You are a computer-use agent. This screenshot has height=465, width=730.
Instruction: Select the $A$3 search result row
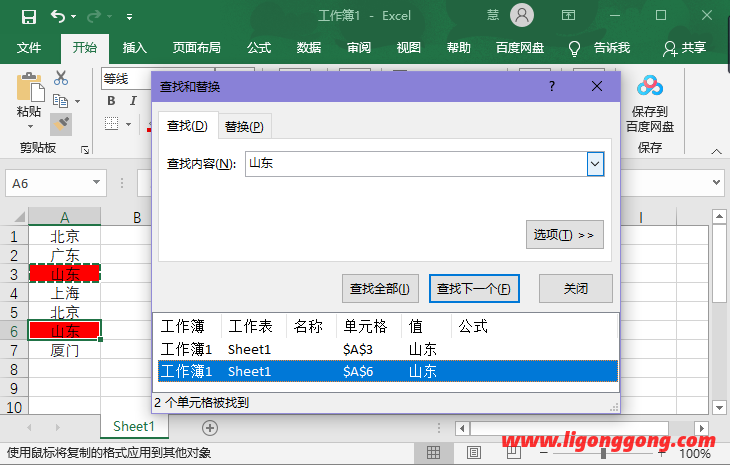[388, 349]
